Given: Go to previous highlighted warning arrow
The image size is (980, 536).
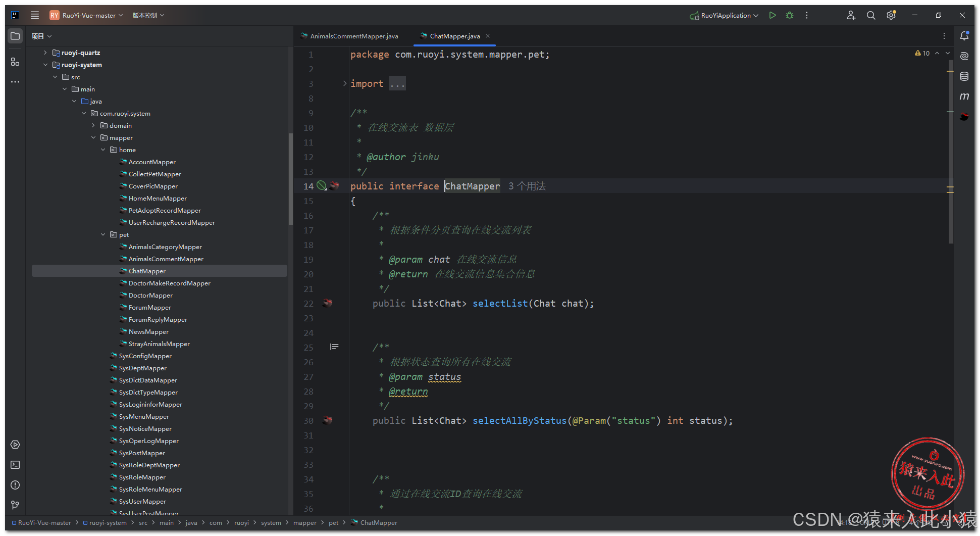Looking at the screenshot, I should click(937, 53).
